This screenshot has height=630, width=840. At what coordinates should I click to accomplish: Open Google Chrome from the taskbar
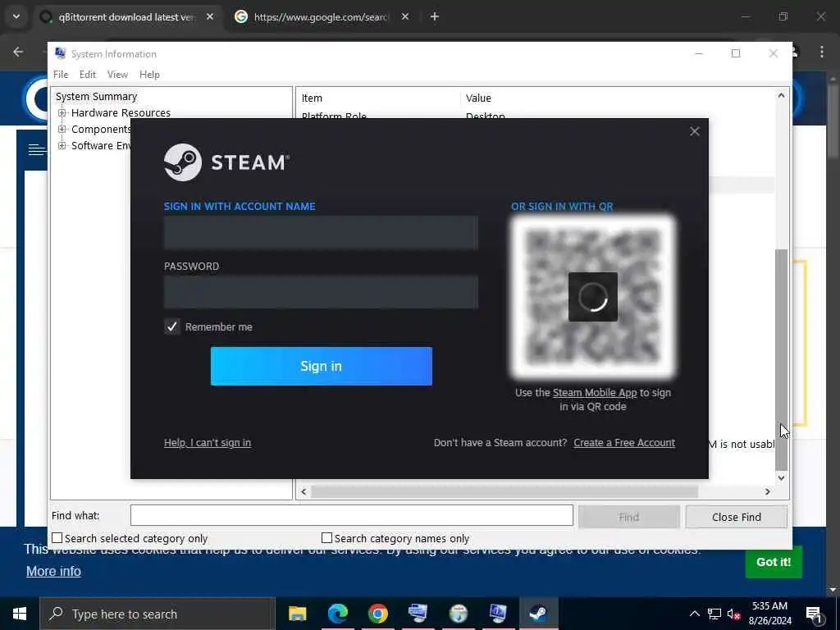[x=377, y=614]
